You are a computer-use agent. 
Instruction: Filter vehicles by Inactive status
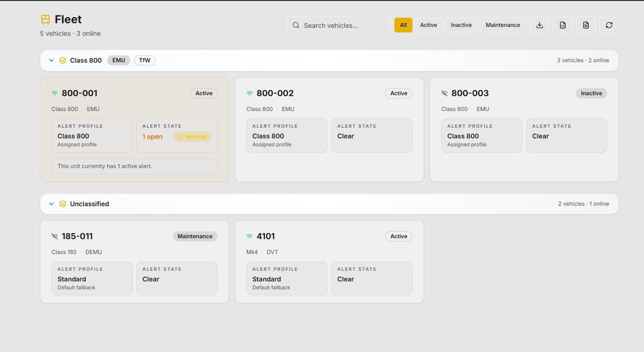pyautogui.click(x=461, y=25)
